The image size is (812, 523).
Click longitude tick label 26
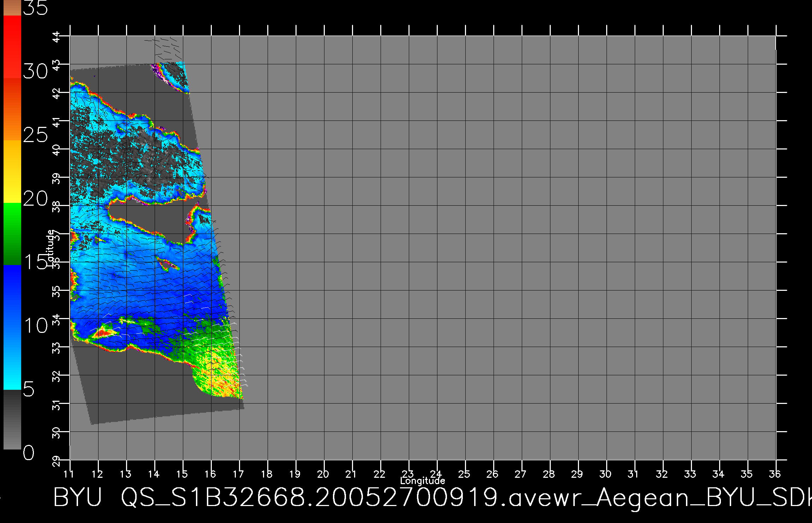[x=492, y=474]
